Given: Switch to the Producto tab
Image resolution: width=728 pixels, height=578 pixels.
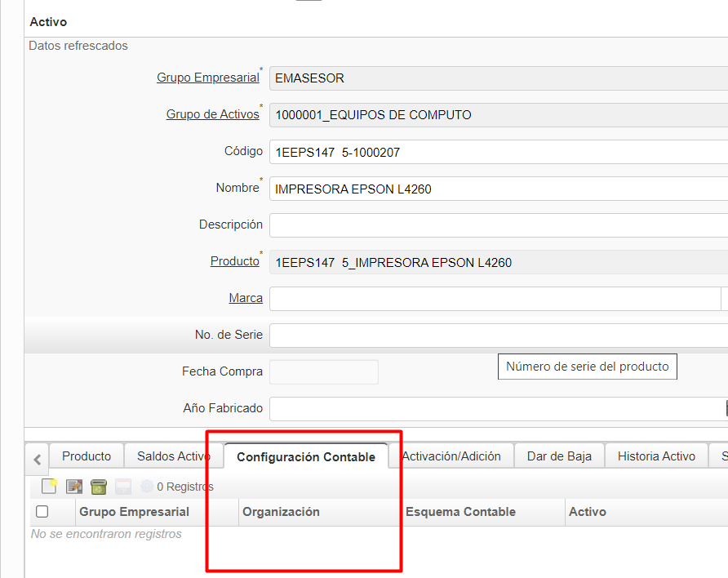Looking at the screenshot, I should point(87,456).
